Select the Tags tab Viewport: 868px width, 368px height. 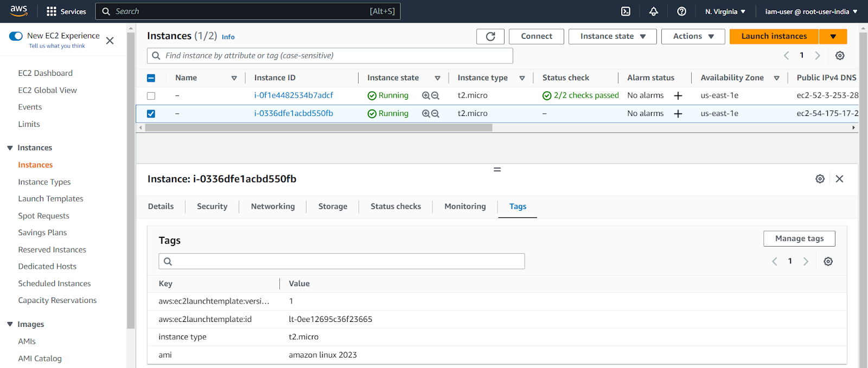[518, 206]
